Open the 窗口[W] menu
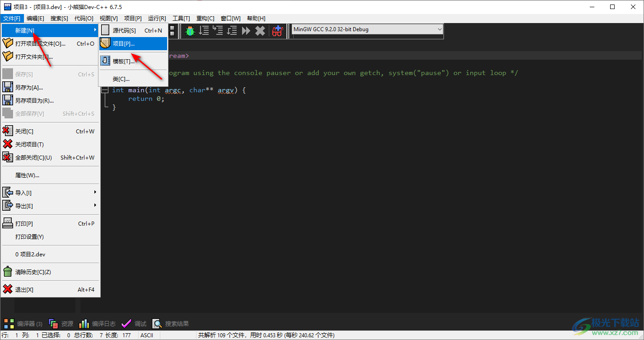The image size is (644, 340). point(230,19)
